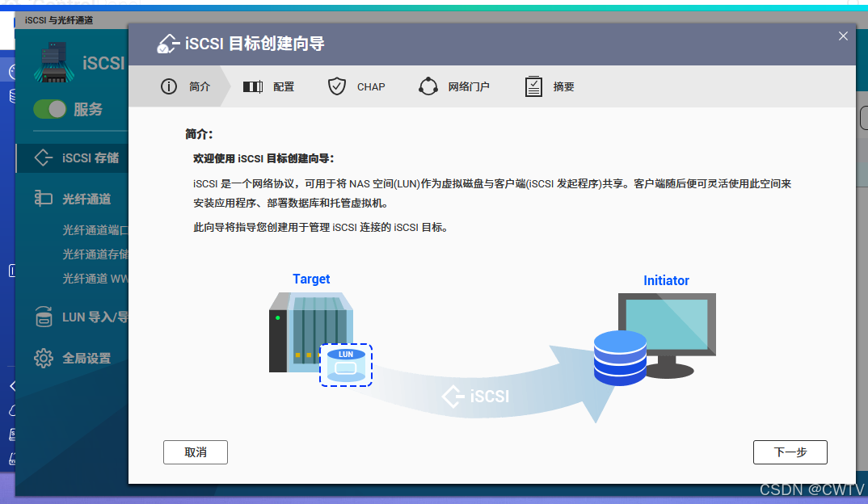Click the LUN icon in Target illustration

[346, 364]
